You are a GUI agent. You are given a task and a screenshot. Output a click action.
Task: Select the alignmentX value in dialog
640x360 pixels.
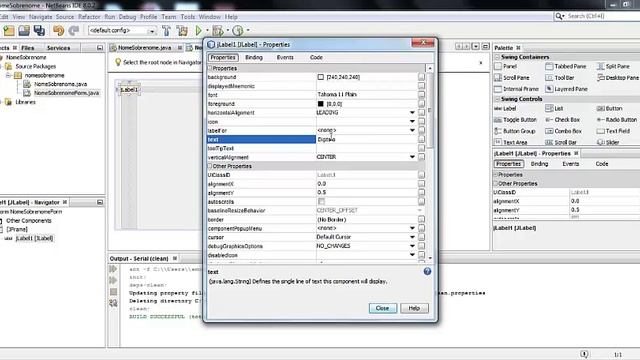367,184
